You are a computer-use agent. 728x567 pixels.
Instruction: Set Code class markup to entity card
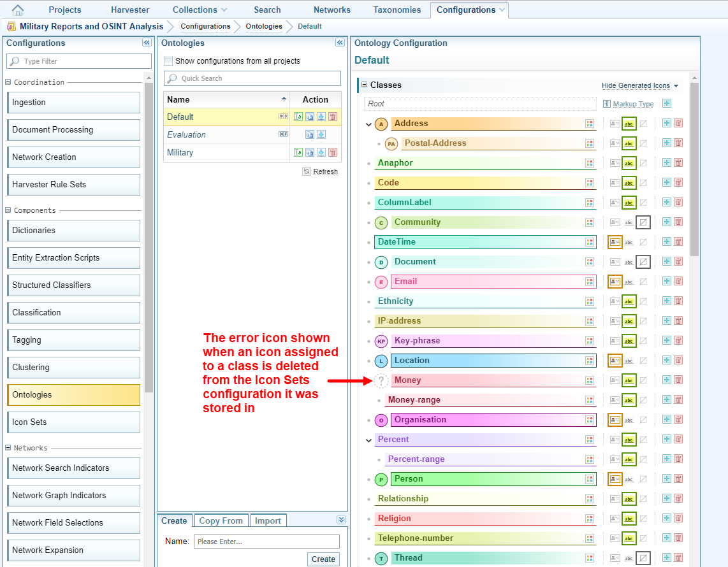point(615,183)
